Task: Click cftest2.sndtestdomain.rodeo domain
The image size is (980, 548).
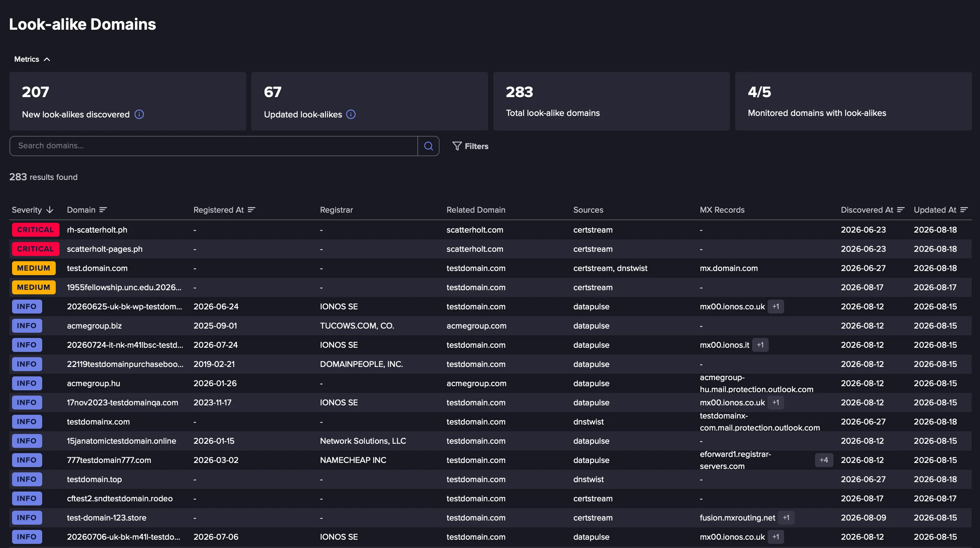Action: pos(120,499)
